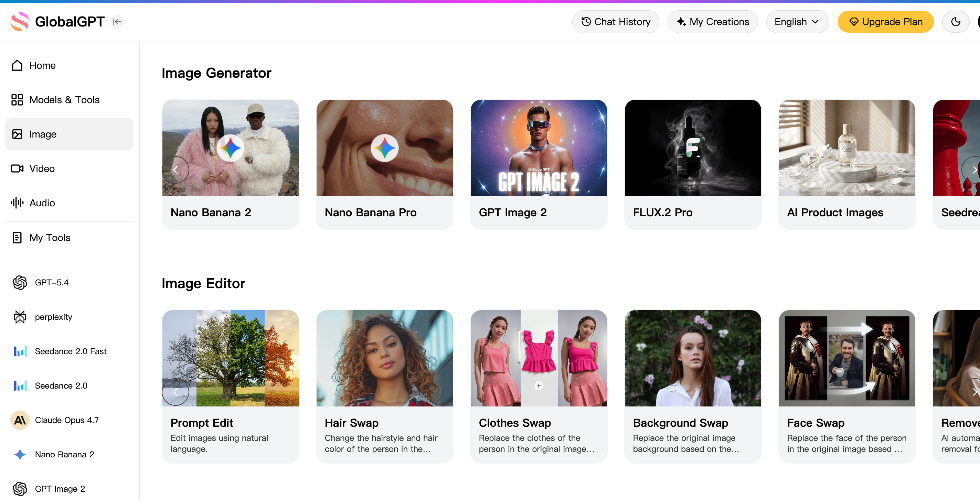This screenshot has width=980, height=500.
Task: Select Claude Opus 4.7 from sidebar
Action: 66,420
